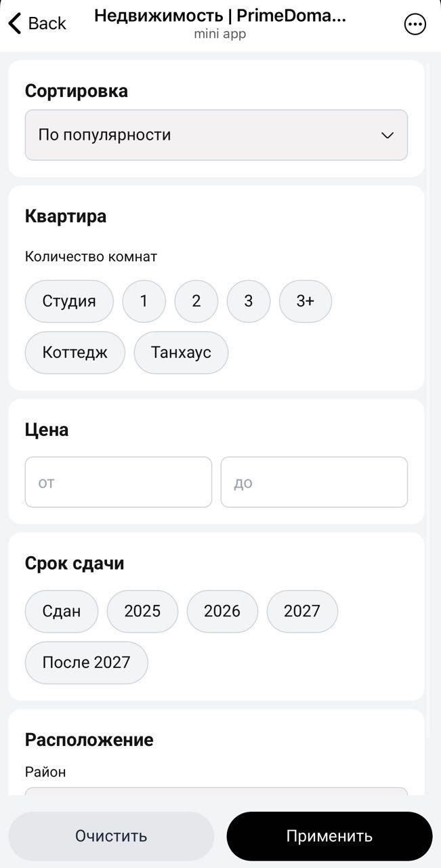
Task: Click the Применить button to apply filters
Action: pos(330,836)
